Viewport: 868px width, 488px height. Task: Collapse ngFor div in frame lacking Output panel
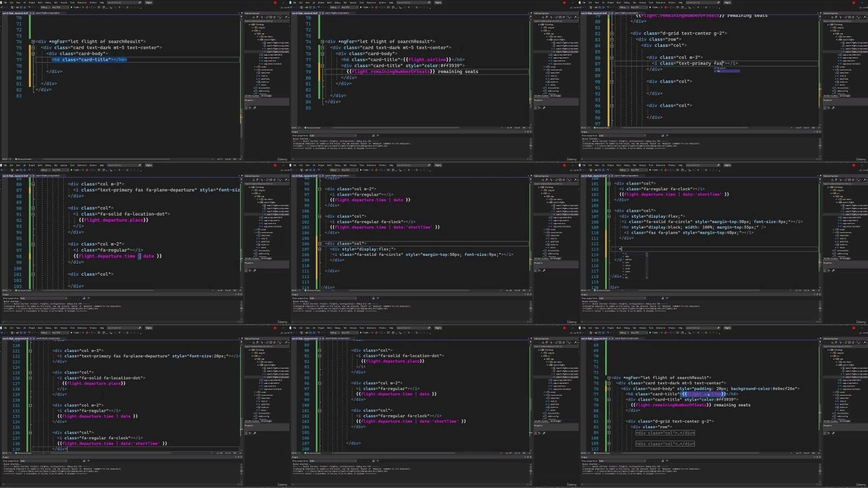(33, 41)
